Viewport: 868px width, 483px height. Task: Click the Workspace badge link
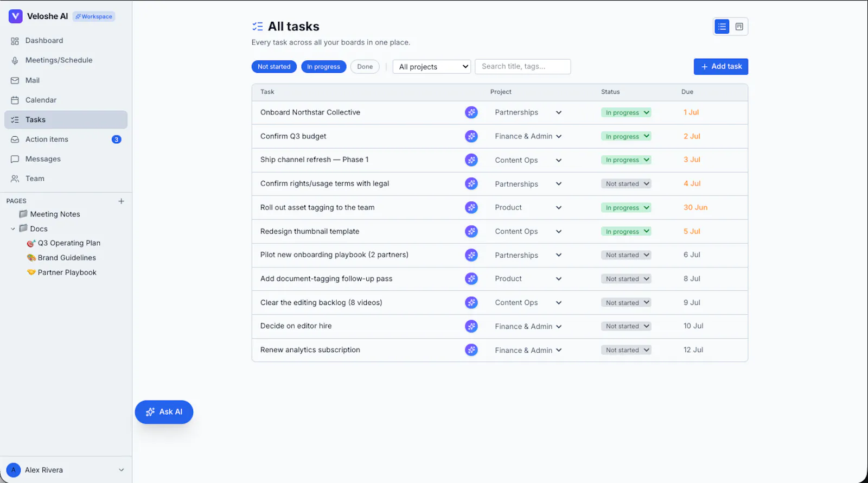click(94, 16)
